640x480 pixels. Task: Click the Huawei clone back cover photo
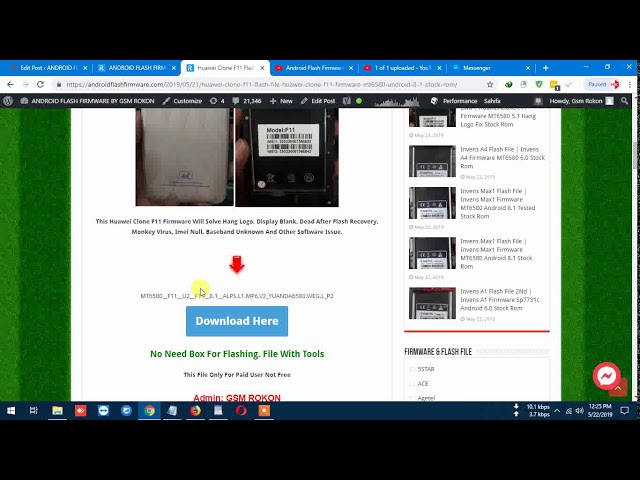pos(184,157)
